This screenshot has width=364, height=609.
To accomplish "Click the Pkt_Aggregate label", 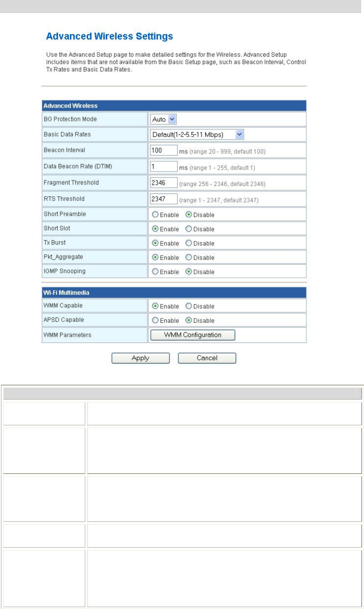I will (x=63, y=257).
